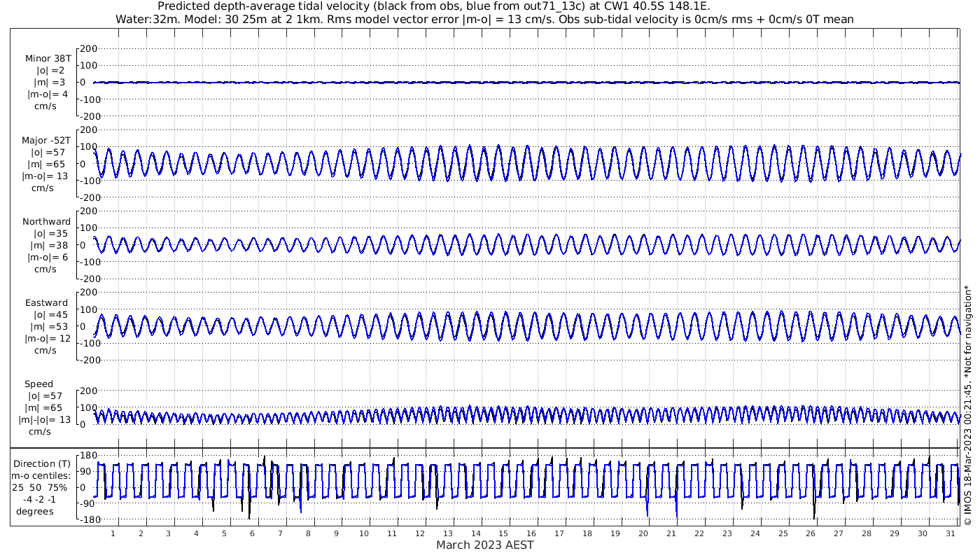Click the '|m| =3' value

pyautogui.click(x=50, y=82)
